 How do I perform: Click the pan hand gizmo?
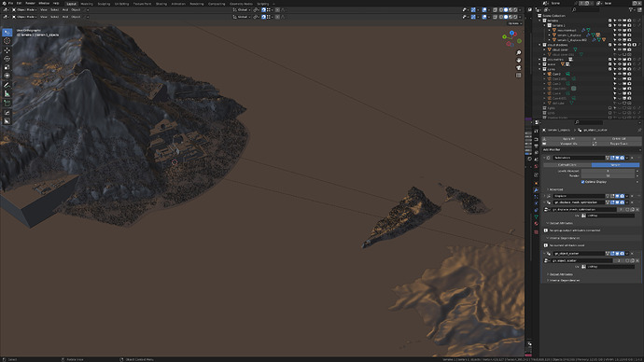tap(518, 61)
